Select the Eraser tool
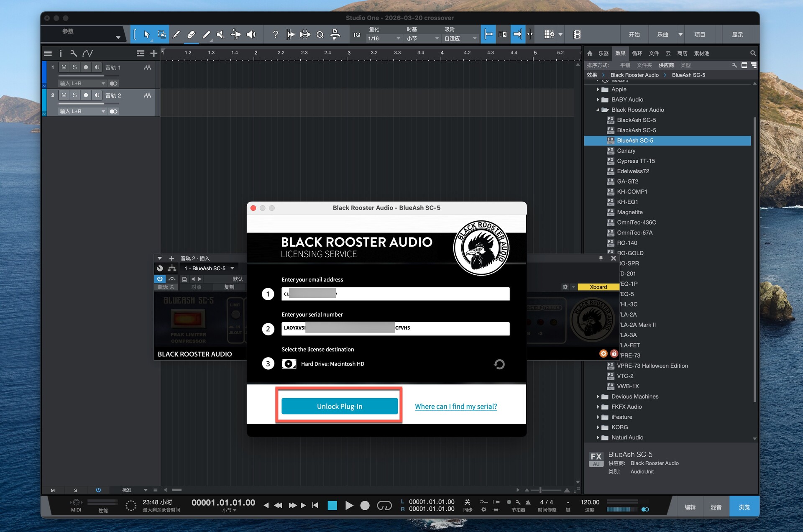The width and height of the screenshot is (803, 532). [x=191, y=35]
